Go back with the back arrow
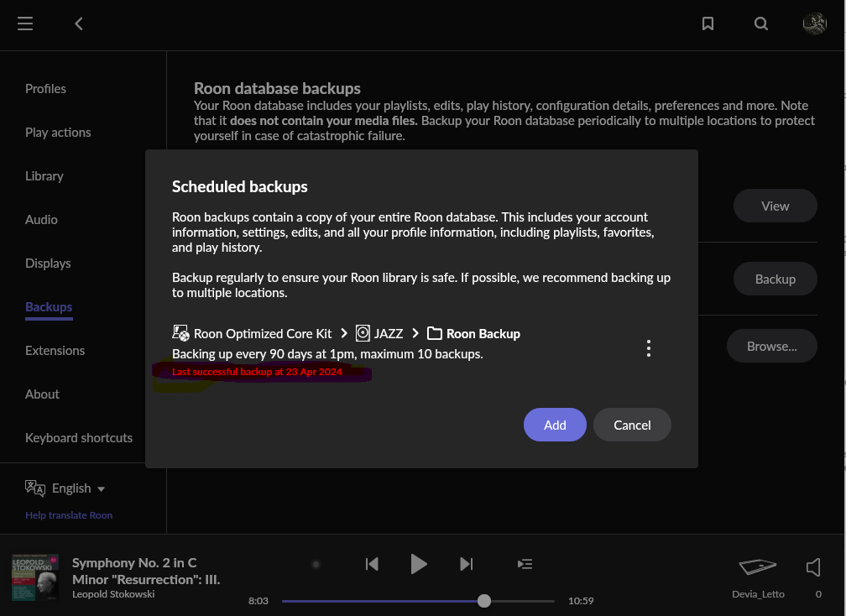 pos(79,23)
